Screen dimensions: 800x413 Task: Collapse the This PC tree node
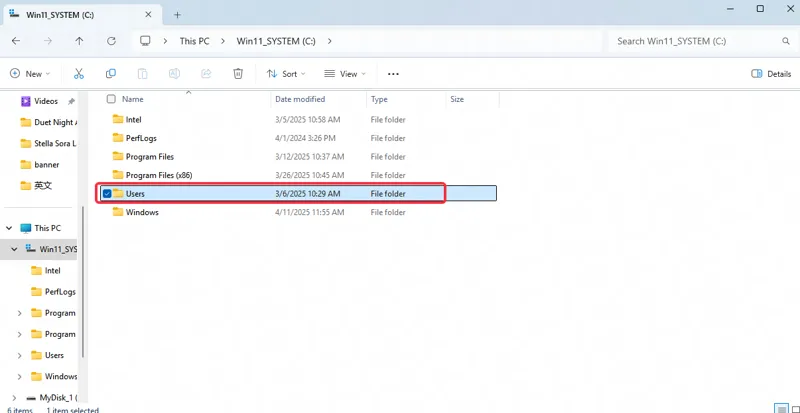pyautogui.click(x=9, y=228)
